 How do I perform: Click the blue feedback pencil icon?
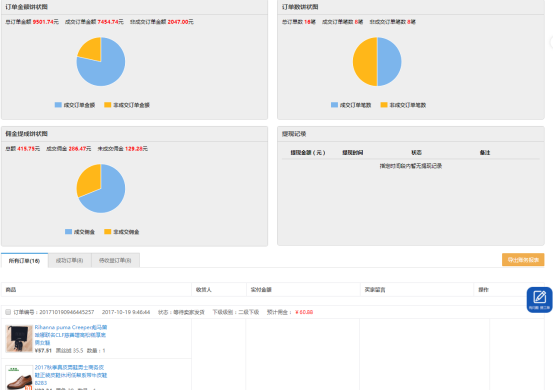pyautogui.click(x=539, y=299)
